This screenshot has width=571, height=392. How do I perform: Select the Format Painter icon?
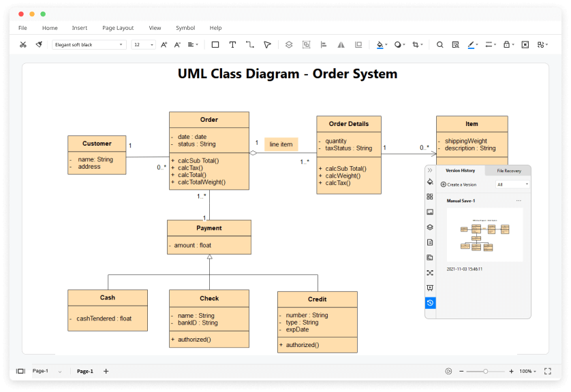(39, 45)
